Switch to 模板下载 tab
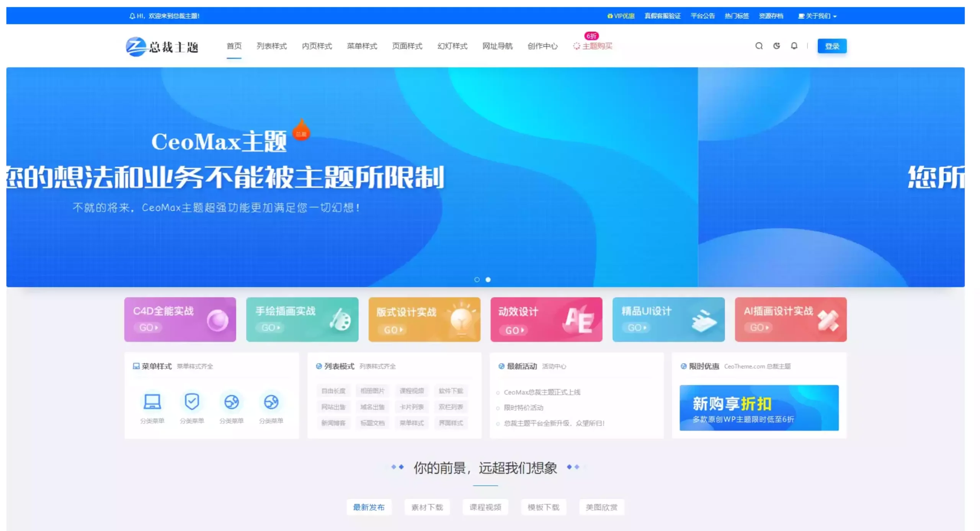The width and height of the screenshot is (980, 531). 543,507
